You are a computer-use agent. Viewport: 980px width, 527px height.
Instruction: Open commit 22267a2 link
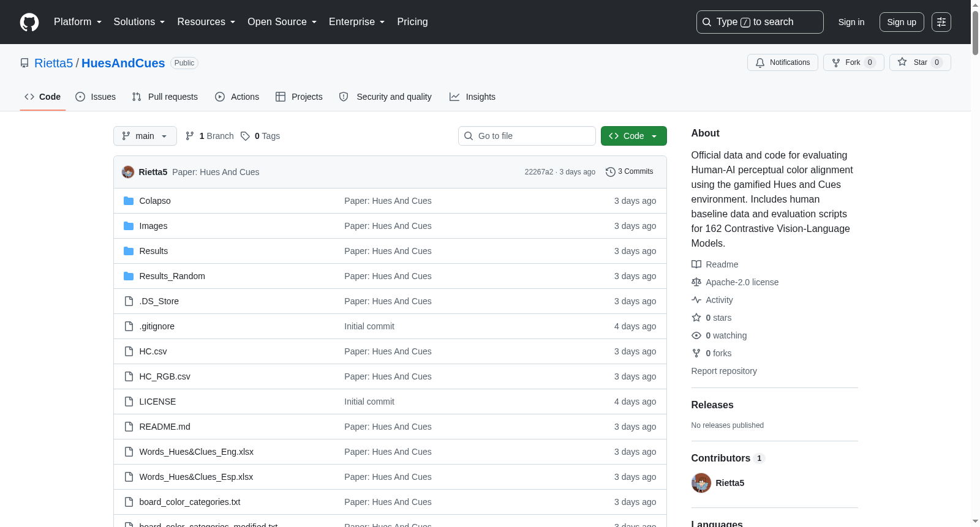(x=539, y=172)
